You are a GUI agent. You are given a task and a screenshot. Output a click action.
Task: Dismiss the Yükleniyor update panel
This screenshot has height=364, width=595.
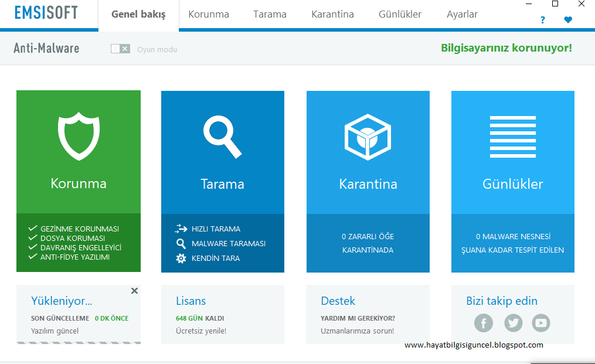134,291
